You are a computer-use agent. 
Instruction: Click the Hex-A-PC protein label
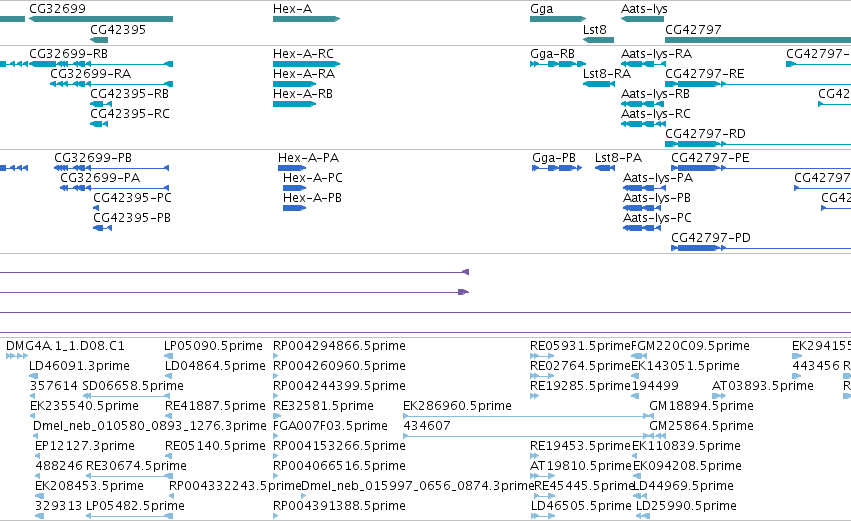313,178
